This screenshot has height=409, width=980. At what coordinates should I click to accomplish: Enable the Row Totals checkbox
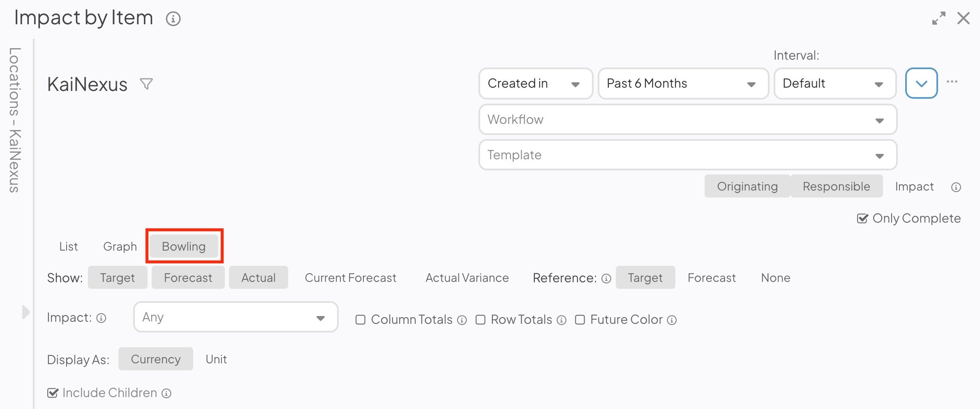click(480, 320)
